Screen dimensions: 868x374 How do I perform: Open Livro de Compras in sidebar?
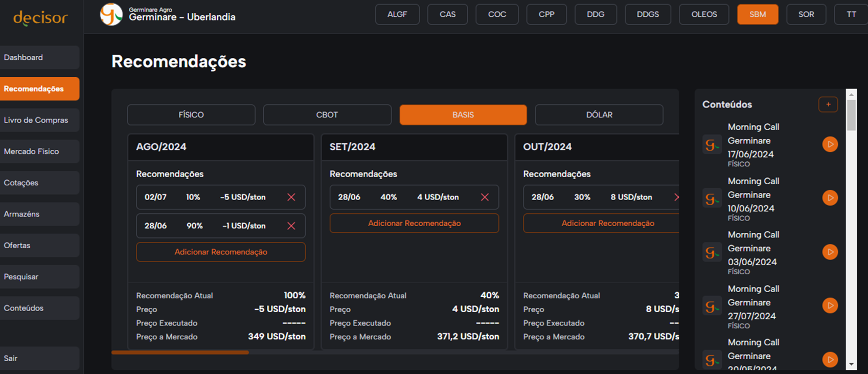39,120
